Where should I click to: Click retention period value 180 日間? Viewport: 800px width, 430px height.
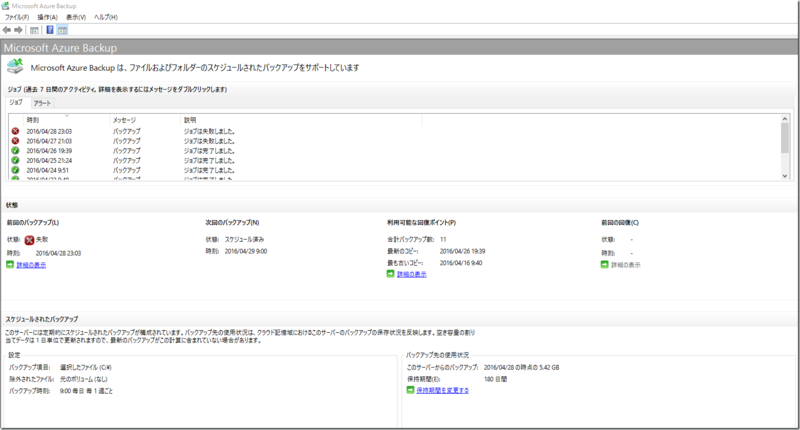point(495,379)
